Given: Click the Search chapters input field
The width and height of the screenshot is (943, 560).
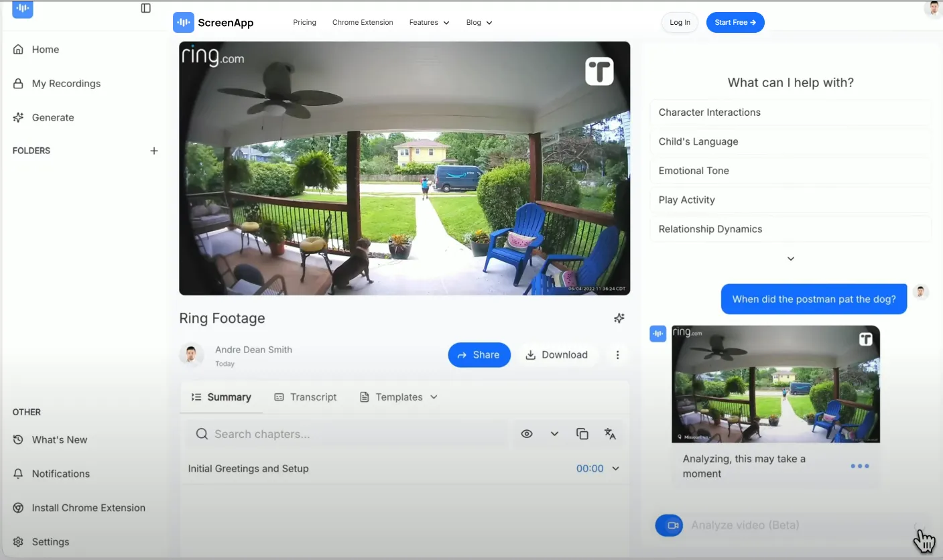Looking at the screenshot, I should coord(346,434).
